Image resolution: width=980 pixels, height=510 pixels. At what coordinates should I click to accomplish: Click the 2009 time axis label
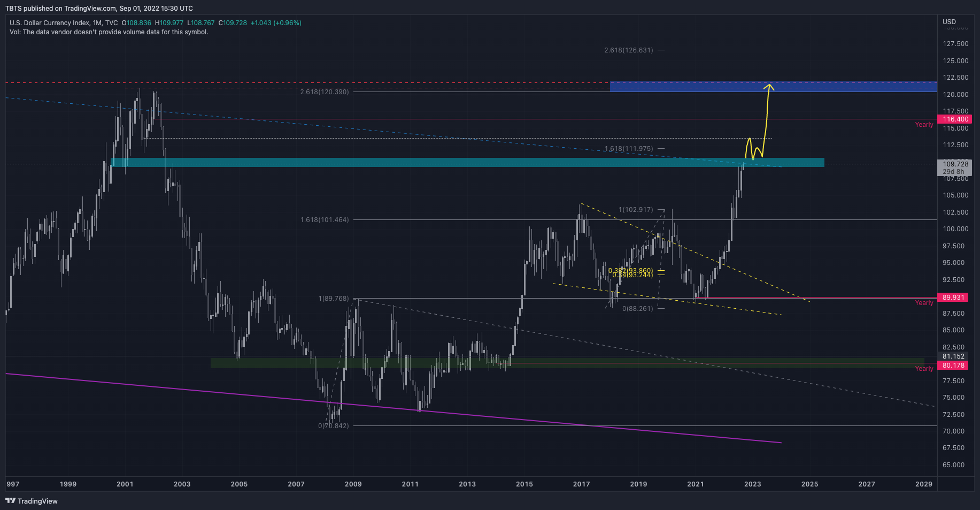coord(353,484)
